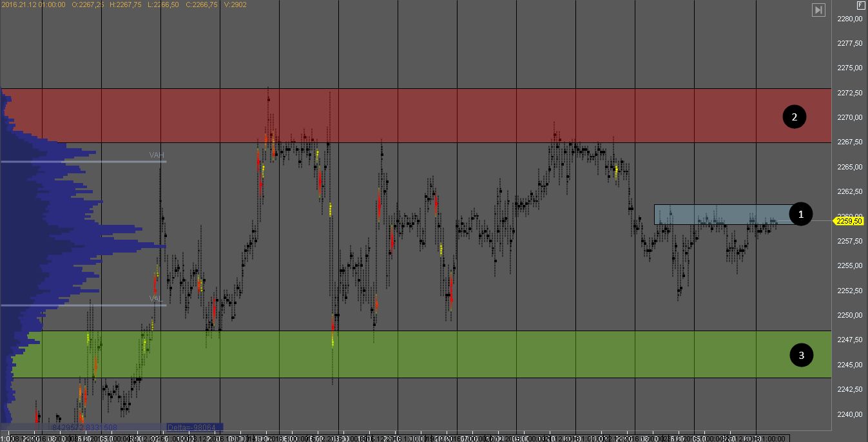Click the date and time readout in the header

pyautogui.click(x=34, y=5)
